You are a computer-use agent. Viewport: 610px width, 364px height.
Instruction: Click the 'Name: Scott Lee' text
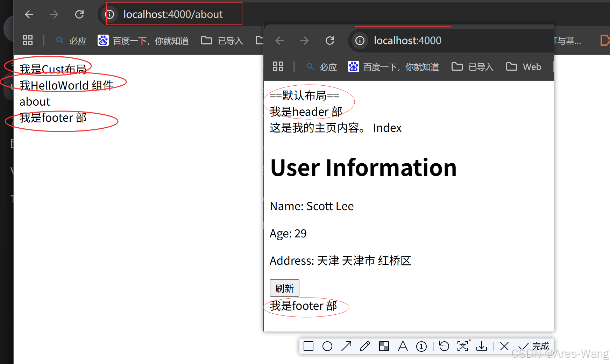tap(312, 206)
